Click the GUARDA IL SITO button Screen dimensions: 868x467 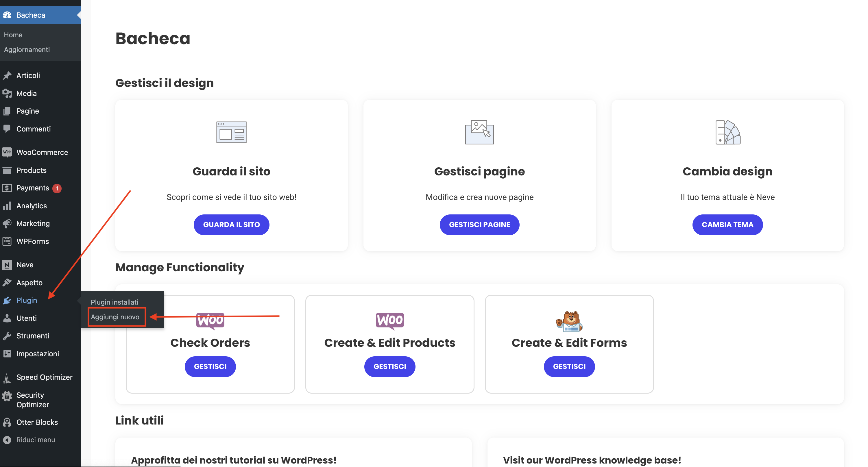232,225
